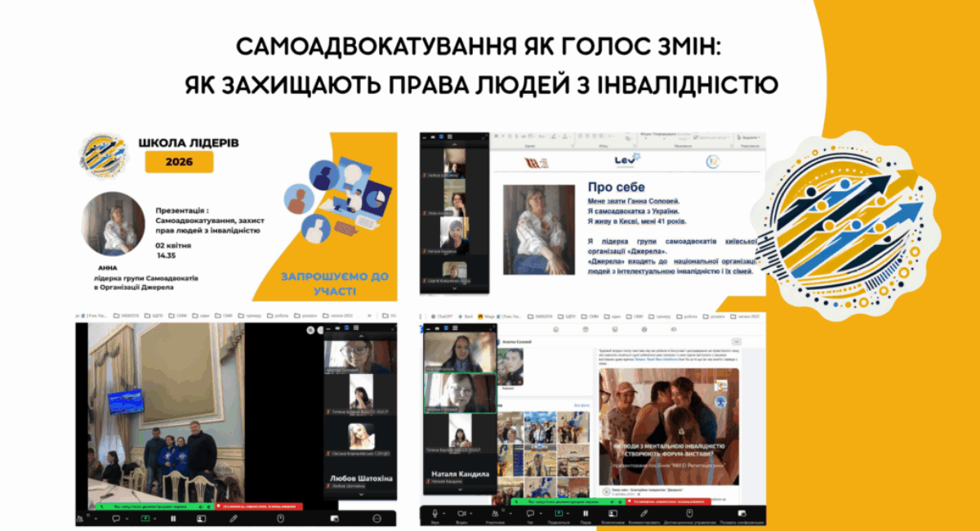Screen dimensions: 980x531
Task: Click the Показать конференцию icon
Action: 742,512
